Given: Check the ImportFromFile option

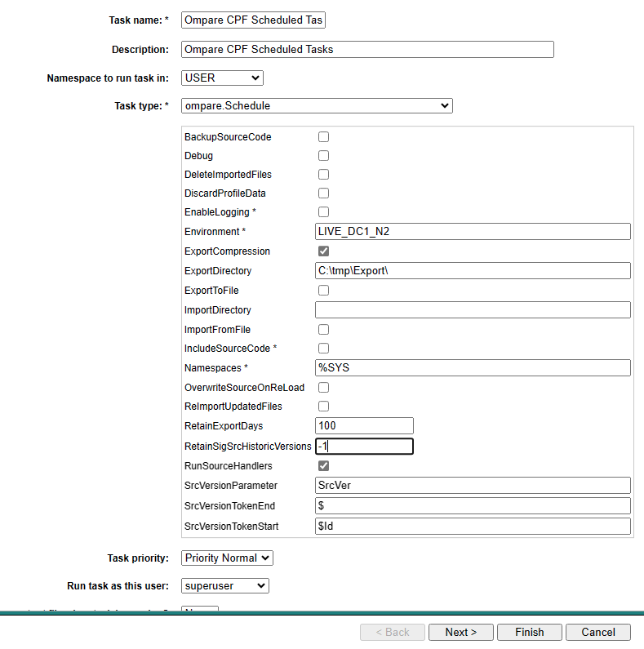Looking at the screenshot, I should pos(324,330).
